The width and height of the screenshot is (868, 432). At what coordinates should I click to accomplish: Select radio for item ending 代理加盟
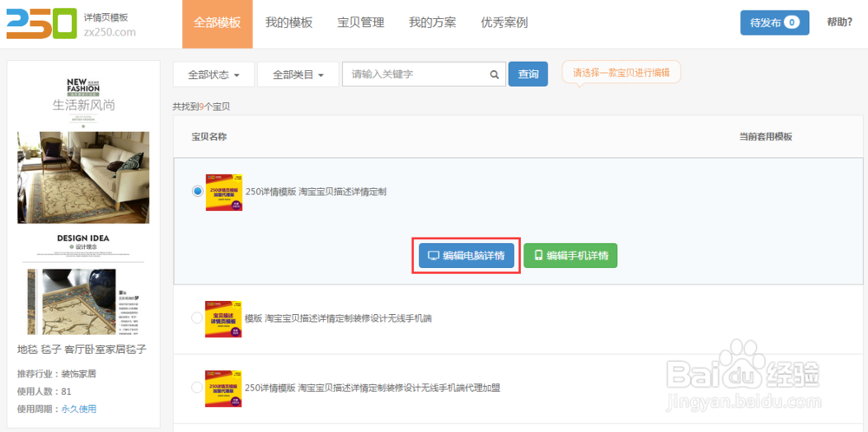pos(196,387)
